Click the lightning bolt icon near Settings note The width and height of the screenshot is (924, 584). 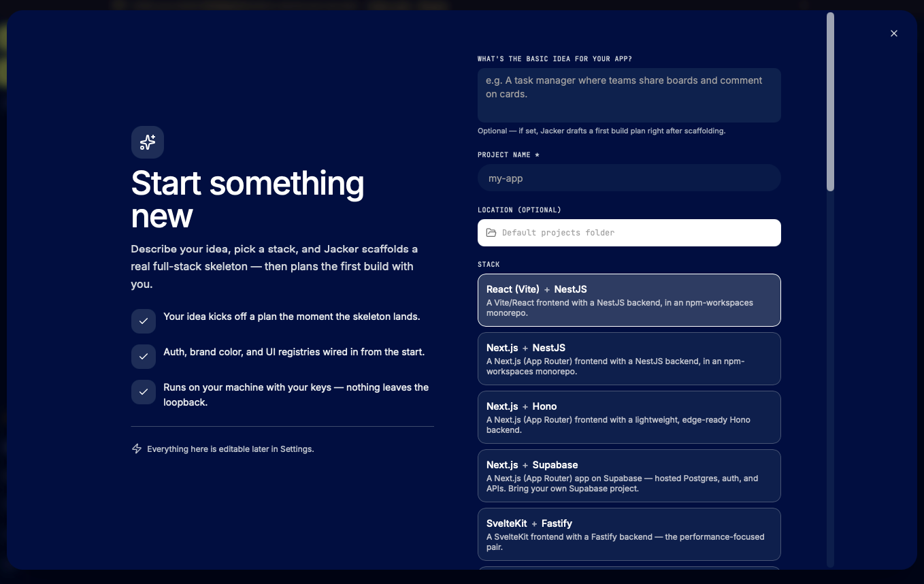click(137, 449)
